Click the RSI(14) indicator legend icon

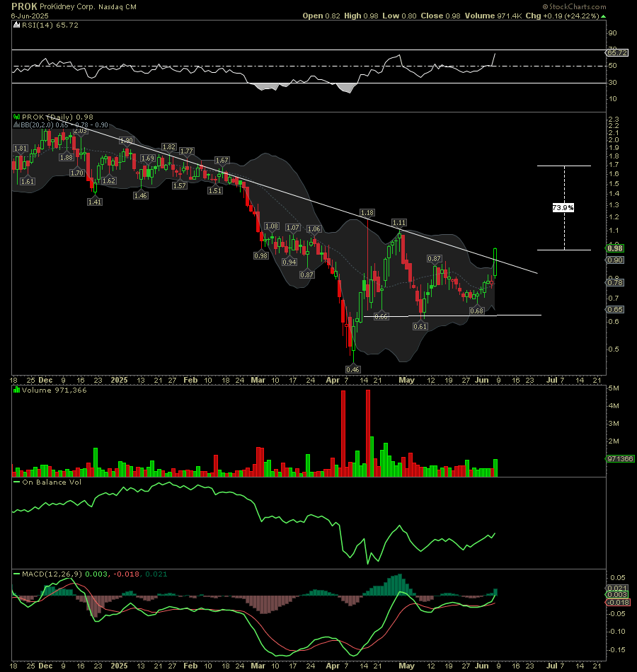tap(17, 25)
